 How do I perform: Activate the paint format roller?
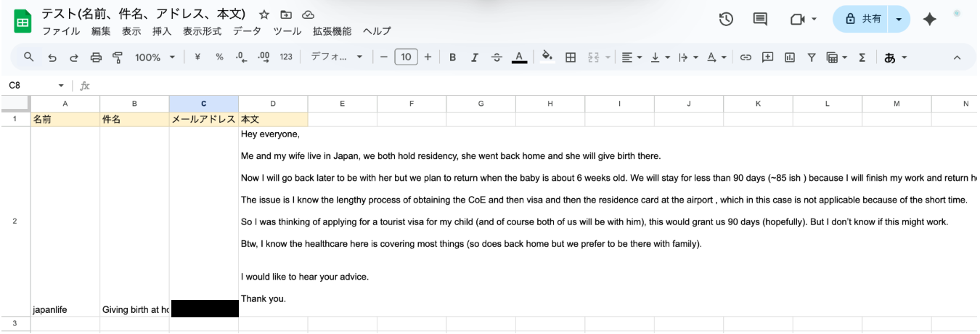(118, 57)
